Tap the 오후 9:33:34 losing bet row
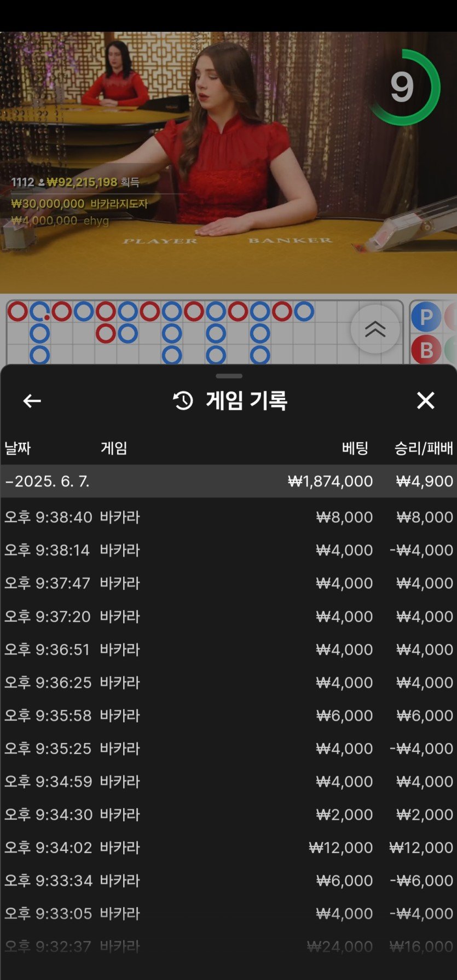 (228, 880)
